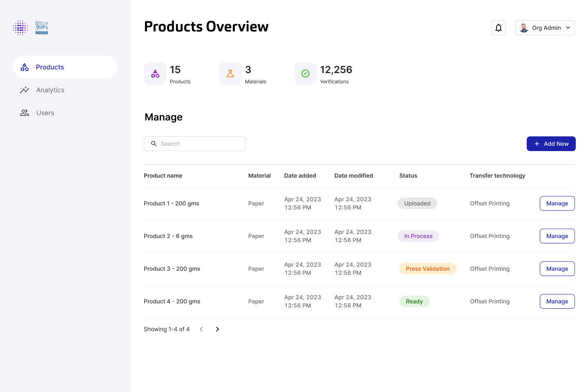Click the Materials flask icon tile
The width and height of the screenshot is (588, 392).
click(230, 73)
